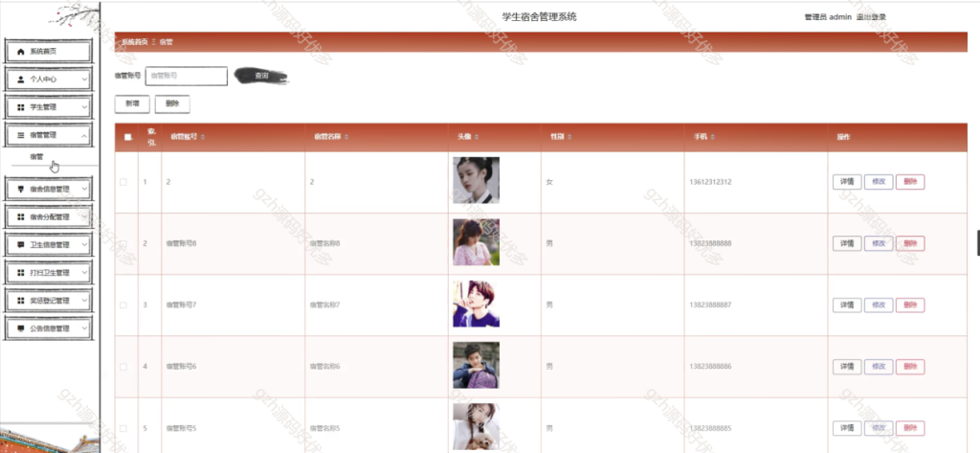
Task: Click the icon beside 宿舍信息管理
Action: point(21,189)
